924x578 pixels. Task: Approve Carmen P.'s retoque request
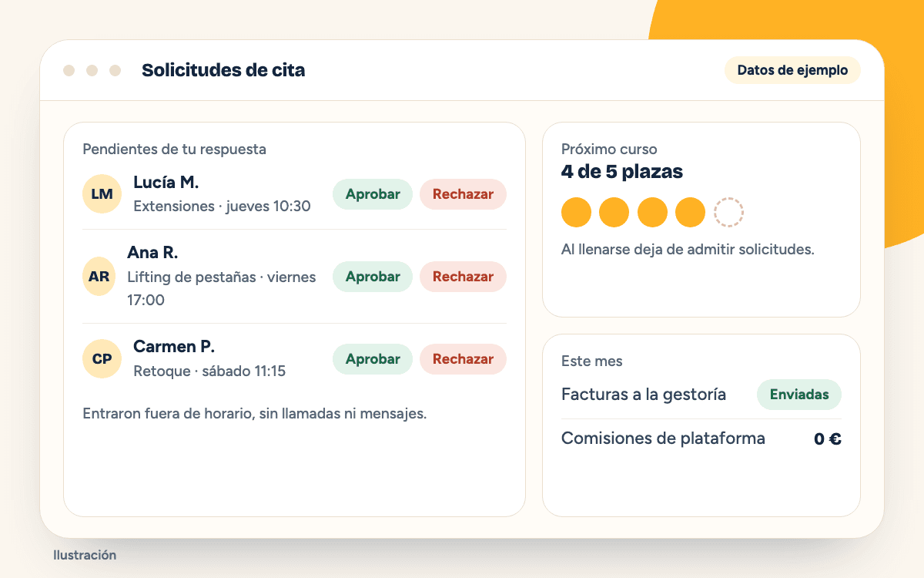point(373,359)
